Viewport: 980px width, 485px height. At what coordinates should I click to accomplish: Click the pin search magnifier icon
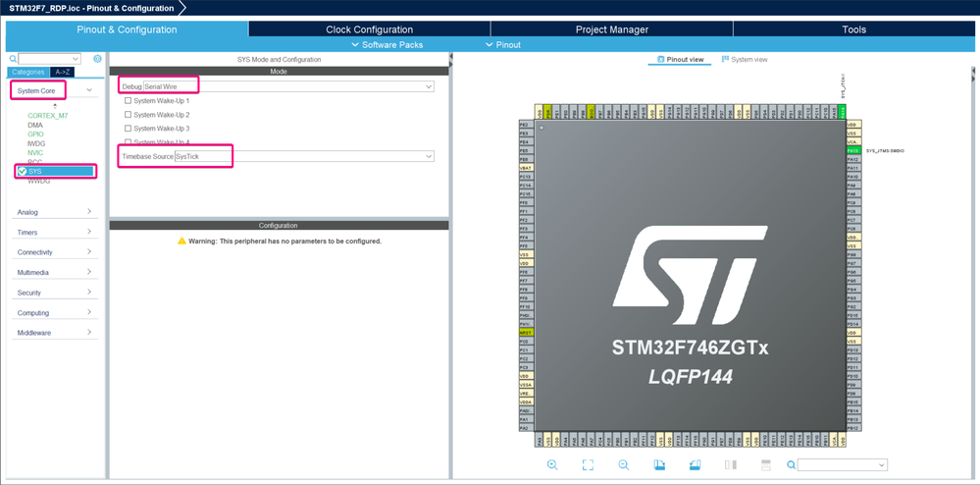(792, 465)
